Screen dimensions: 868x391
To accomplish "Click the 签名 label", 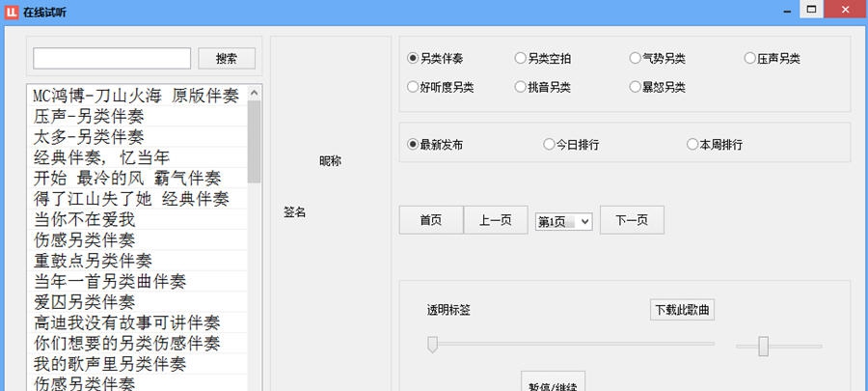I will coord(295,212).
